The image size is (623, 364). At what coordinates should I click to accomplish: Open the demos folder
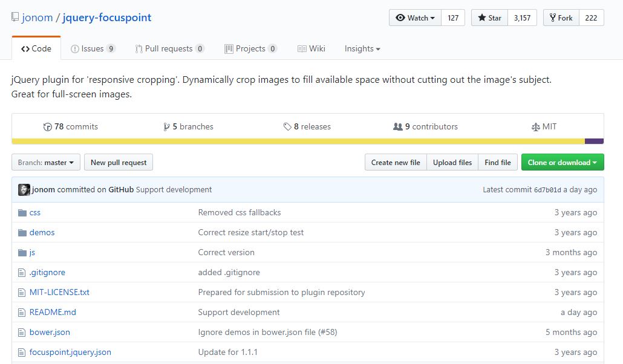(x=42, y=232)
